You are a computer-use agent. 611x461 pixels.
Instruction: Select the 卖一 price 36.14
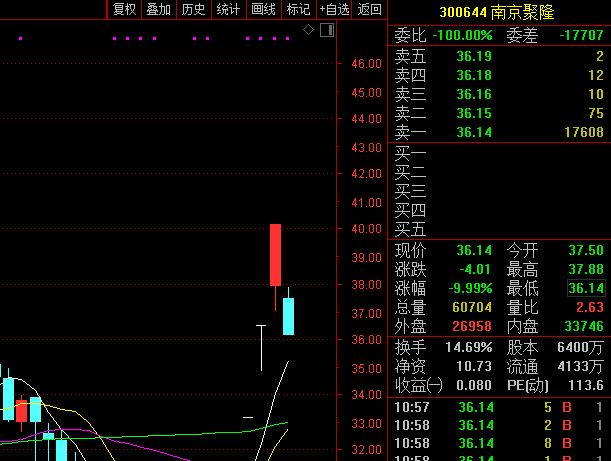tap(474, 132)
